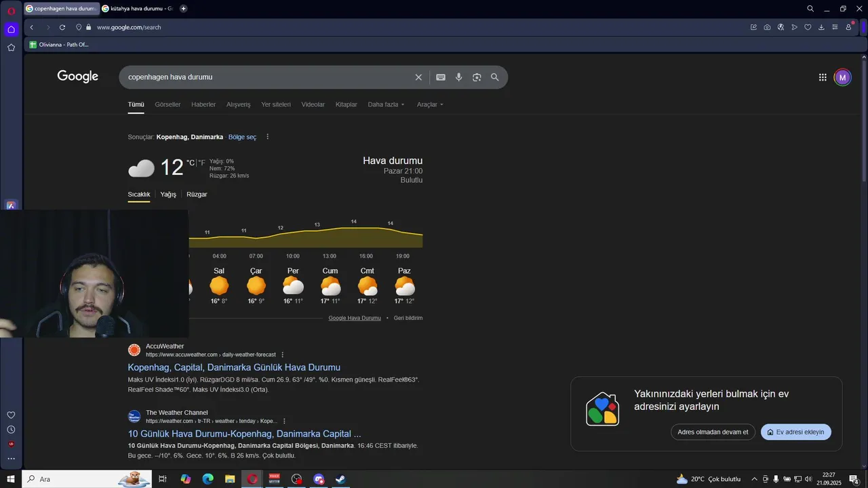Screen dimensions: 868x488
Task: Select Sal day forecast
Action: pyautogui.click(x=219, y=285)
